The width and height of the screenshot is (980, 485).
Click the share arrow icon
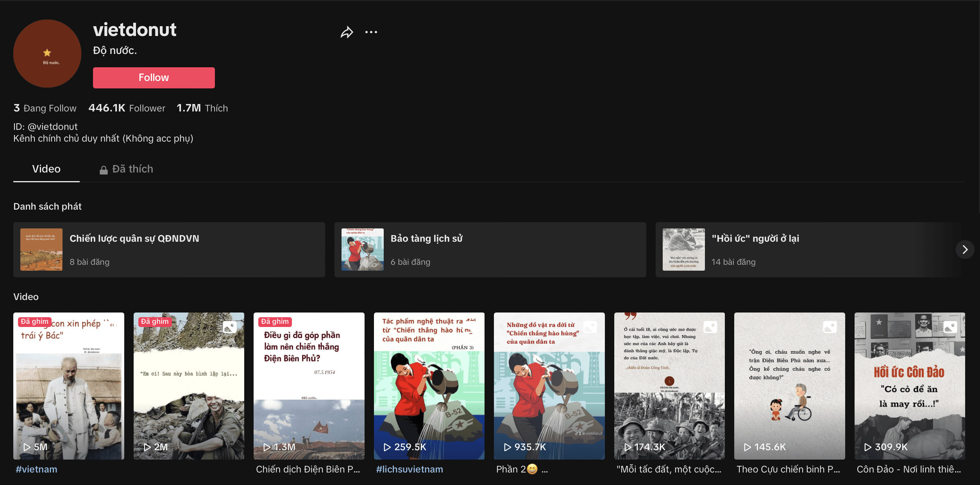(x=347, y=32)
